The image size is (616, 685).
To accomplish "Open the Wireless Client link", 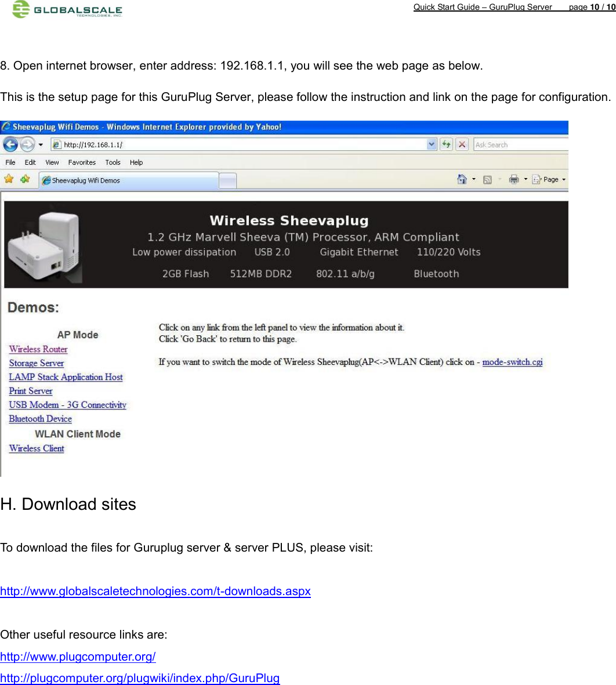I will tap(37, 449).
